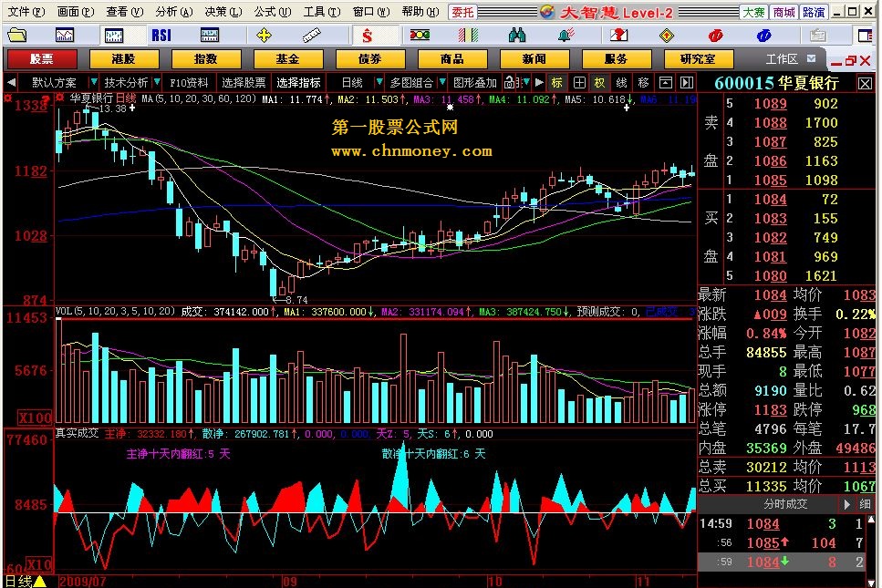Open the 窗口 menu
The image size is (882, 588).
click(x=371, y=11)
